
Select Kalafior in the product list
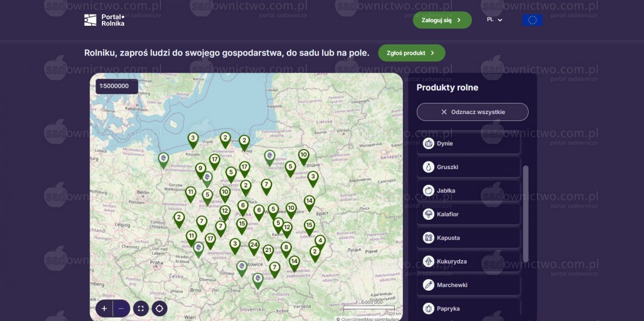[468, 215]
